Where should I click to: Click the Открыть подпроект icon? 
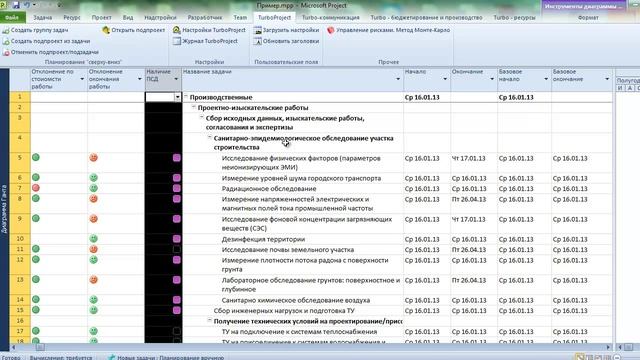106,30
